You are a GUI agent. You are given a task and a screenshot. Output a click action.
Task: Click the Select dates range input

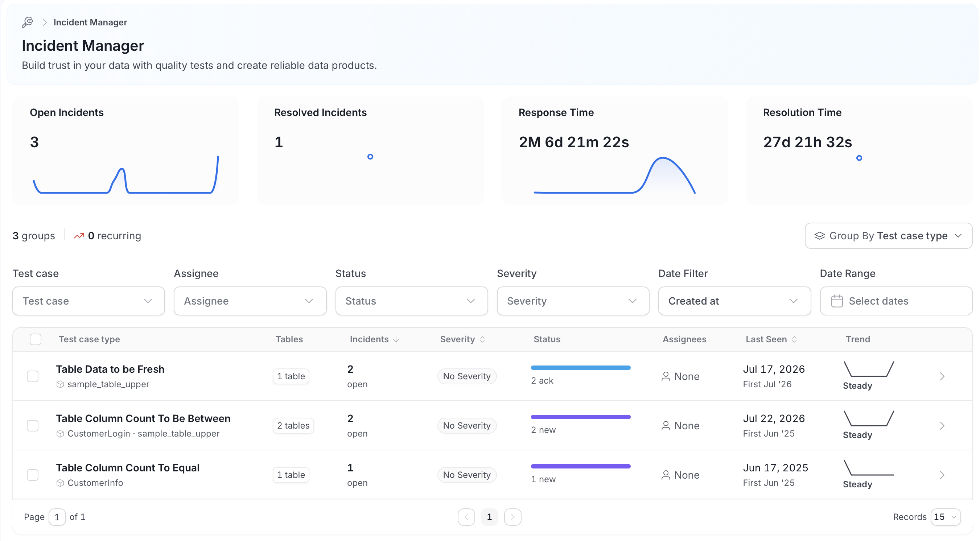click(x=896, y=301)
